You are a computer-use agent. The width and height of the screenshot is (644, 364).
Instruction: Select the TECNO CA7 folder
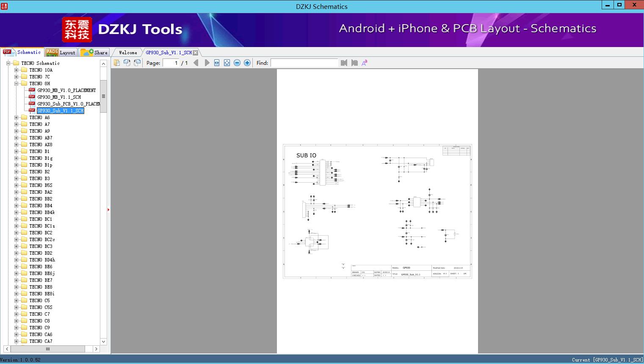[x=41, y=341]
